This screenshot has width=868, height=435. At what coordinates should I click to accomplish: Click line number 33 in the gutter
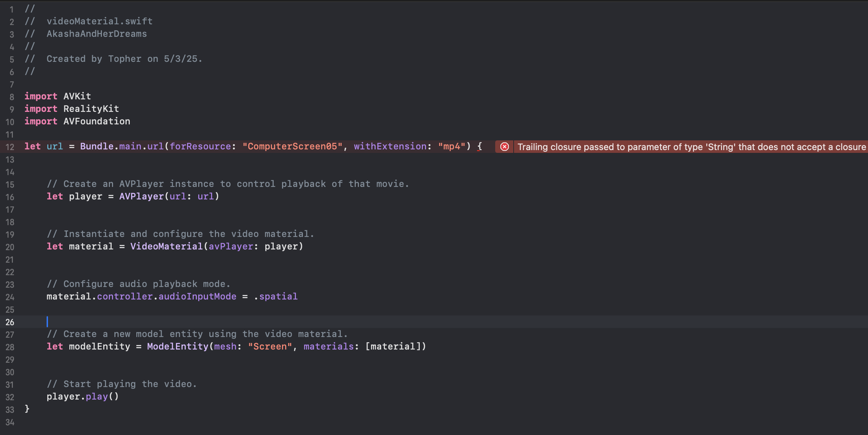pyautogui.click(x=10, y=410)
